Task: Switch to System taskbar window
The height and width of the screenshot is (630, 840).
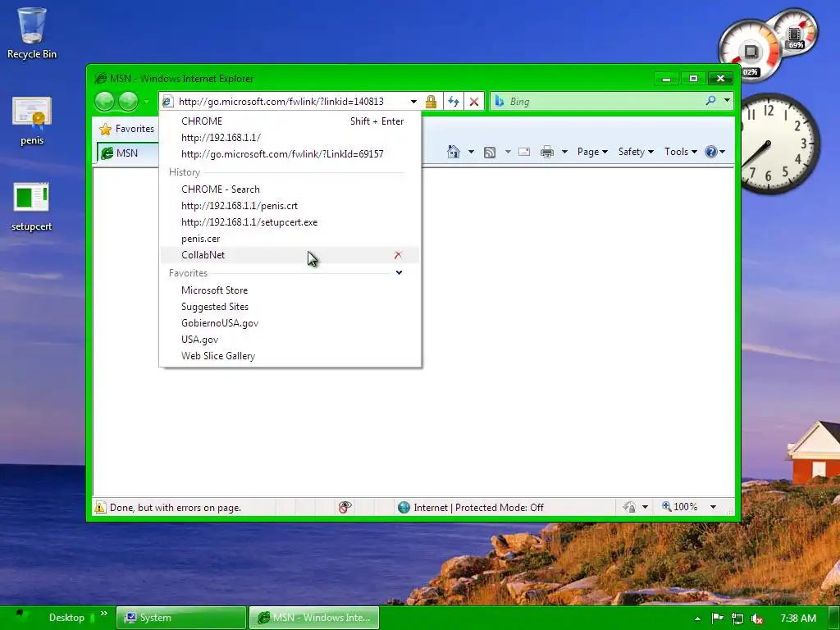Action: tap(181, 618)
